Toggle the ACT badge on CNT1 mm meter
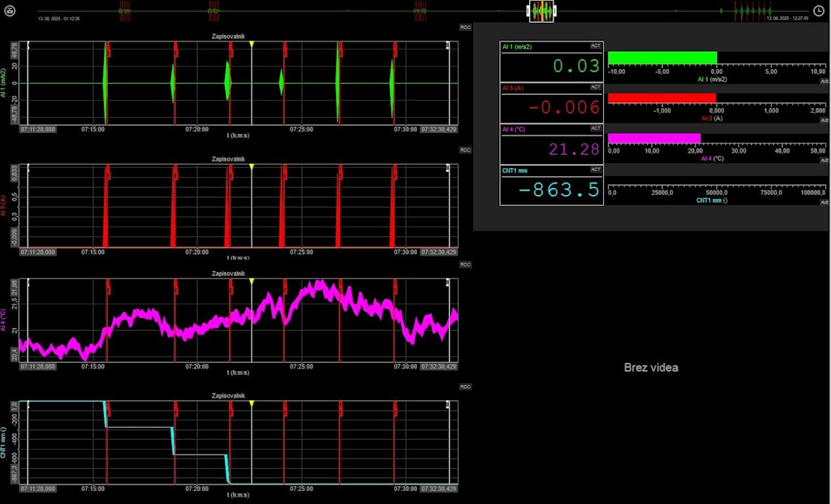The height and width of the screenshot is (504, 831). pyautogui.click(x=596, y=170)
